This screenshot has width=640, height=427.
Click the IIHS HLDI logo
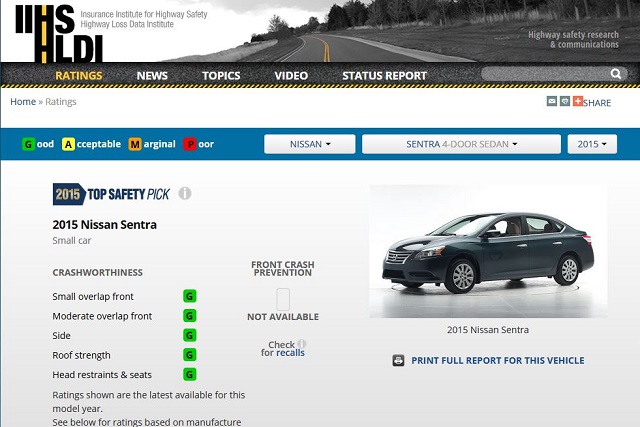coord(59,33)
